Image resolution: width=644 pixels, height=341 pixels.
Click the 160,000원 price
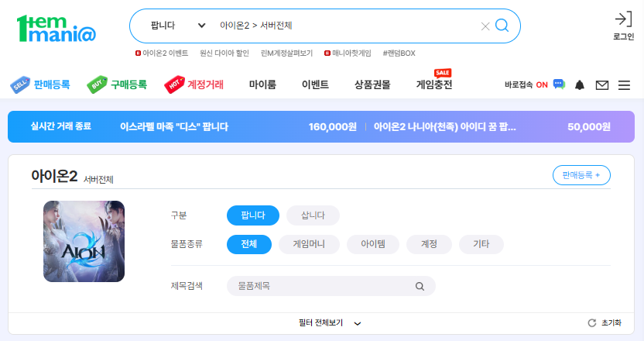coord(332,126)
